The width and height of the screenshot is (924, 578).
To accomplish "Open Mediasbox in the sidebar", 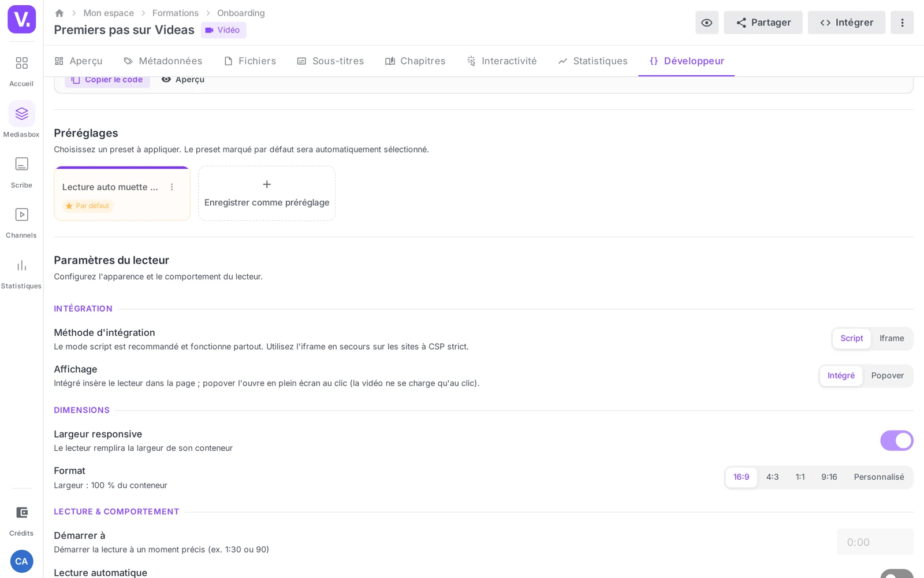I will click(21, 120).
